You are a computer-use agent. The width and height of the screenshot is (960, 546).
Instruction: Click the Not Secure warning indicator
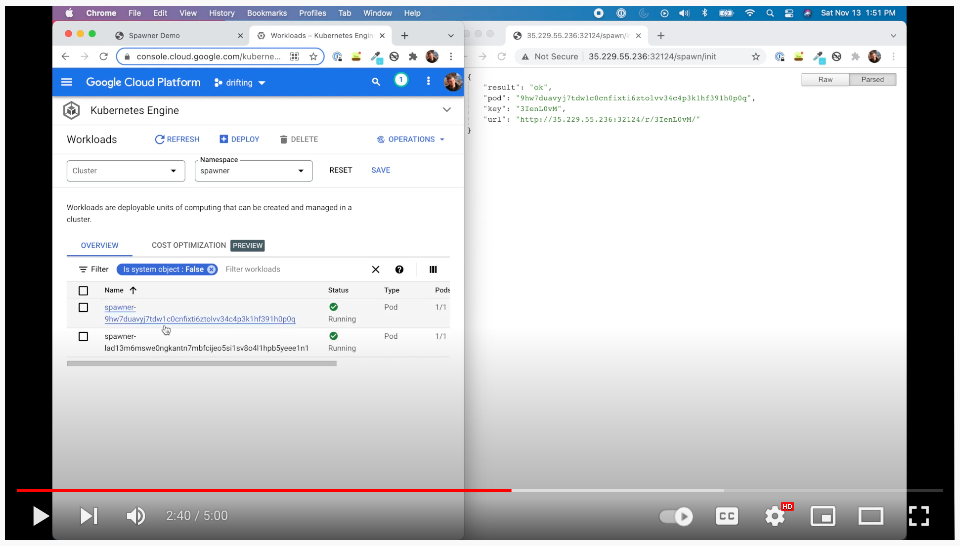(550, 56)
